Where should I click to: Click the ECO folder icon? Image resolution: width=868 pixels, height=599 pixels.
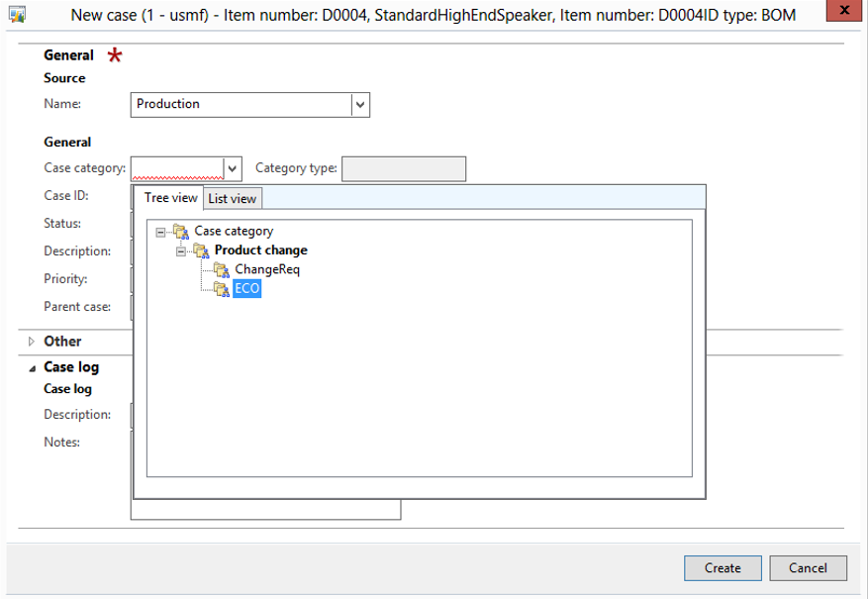click(221, 289)
